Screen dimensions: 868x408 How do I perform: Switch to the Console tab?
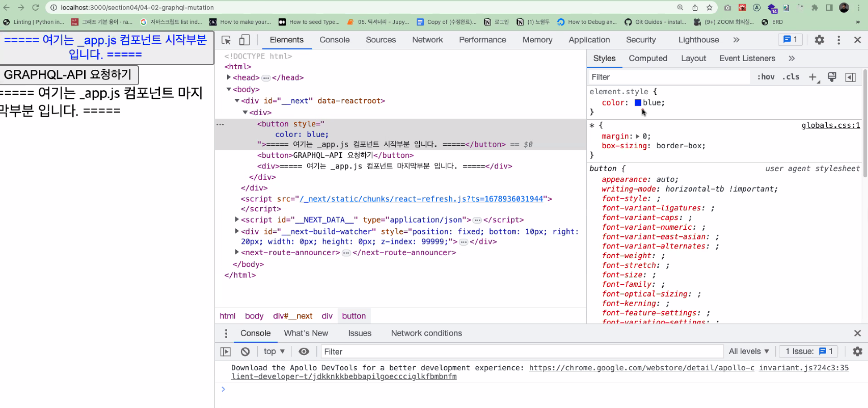click(x=335, y=40)
